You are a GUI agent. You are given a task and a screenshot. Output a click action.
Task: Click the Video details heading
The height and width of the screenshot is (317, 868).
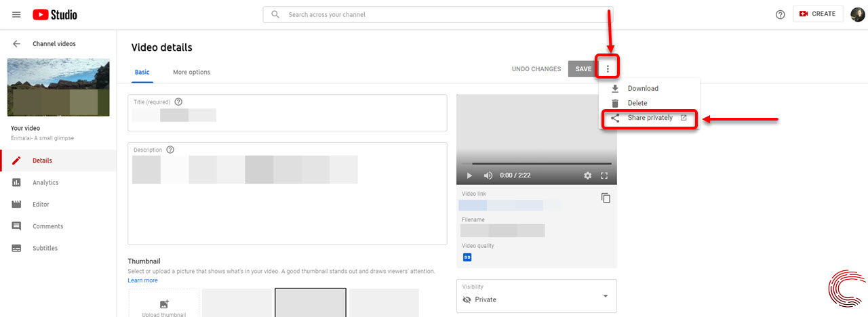pyautogui.click(x=162, y=47)
